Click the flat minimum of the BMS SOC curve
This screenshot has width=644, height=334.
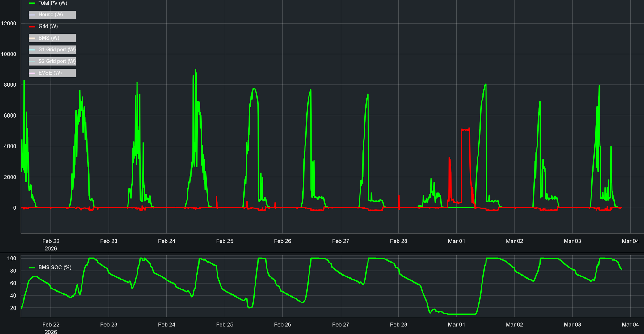point(462,314)
